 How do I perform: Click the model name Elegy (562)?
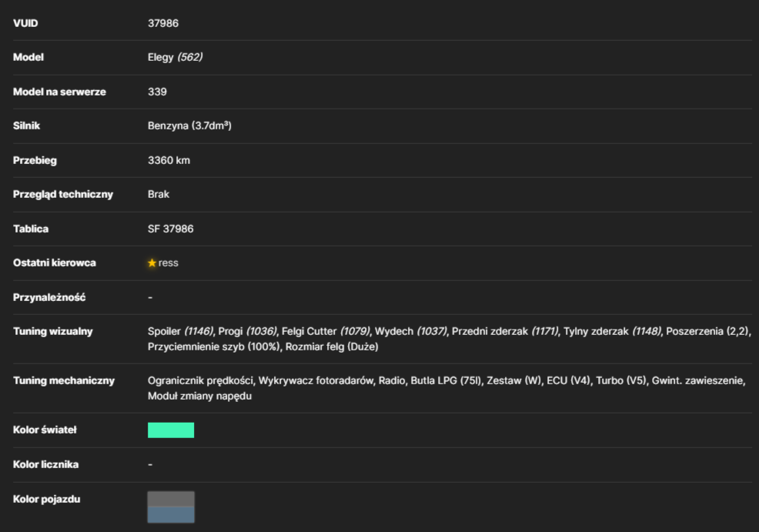[175, 57]
